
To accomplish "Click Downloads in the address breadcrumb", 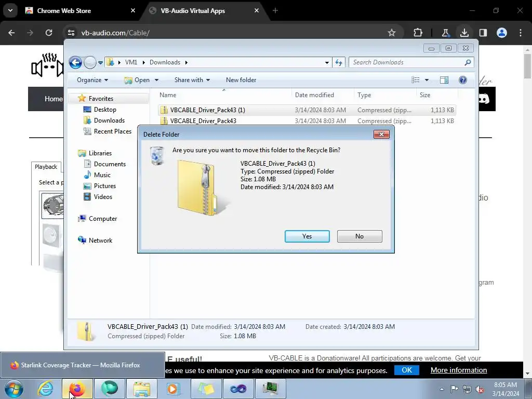I will [x=165, y=62].
